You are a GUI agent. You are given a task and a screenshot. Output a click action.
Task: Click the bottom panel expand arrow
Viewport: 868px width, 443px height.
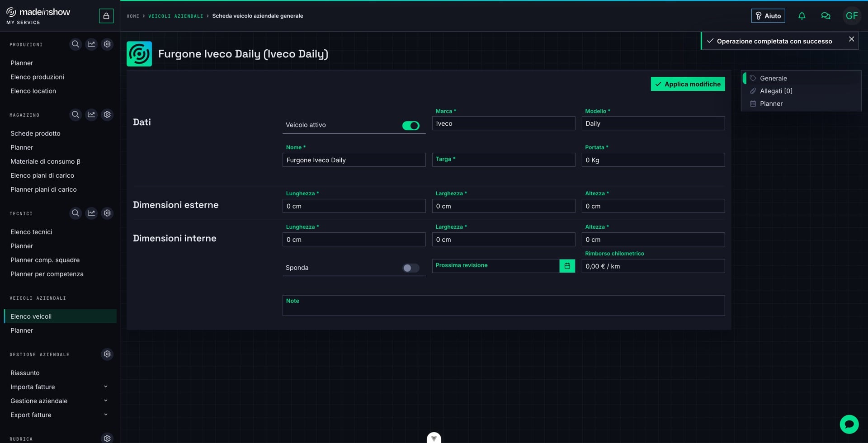tap(434, 438)
